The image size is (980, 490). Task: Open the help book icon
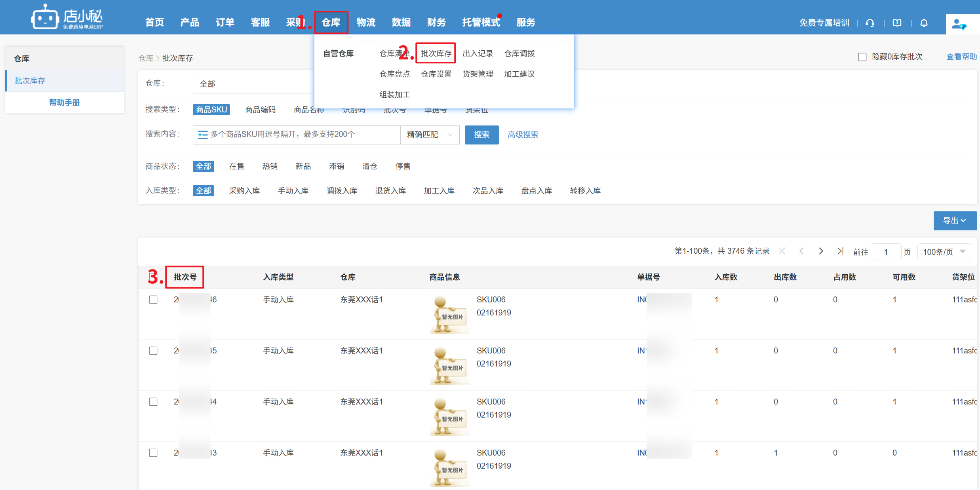pos(897,23)
